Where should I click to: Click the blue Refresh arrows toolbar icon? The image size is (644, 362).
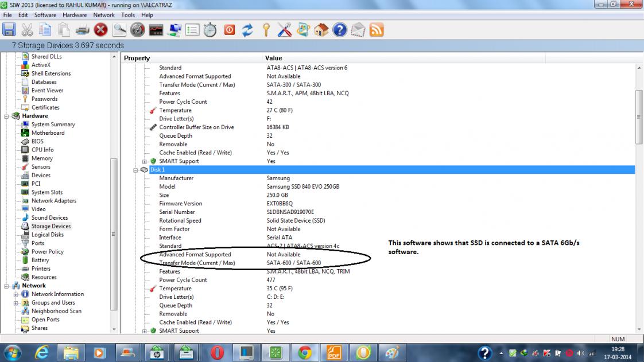247,30
